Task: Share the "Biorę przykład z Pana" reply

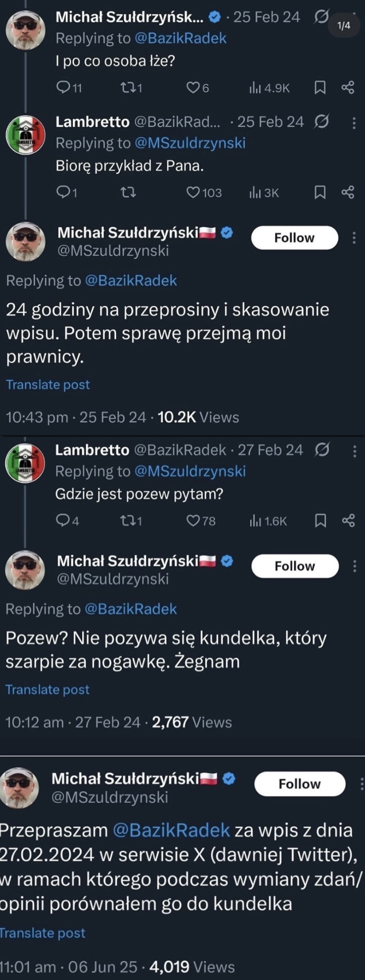Action: coord(348,192)
